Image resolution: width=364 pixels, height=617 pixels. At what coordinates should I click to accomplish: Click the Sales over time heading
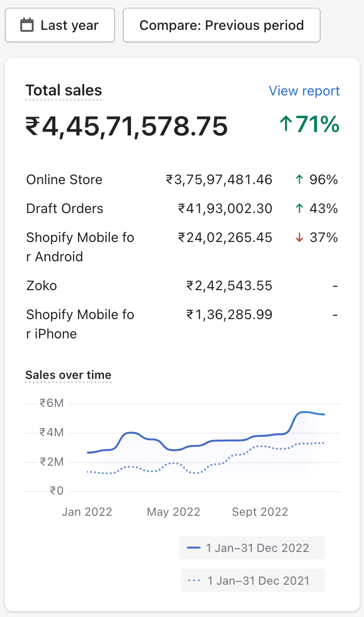pyautogui.click(x=68, y=375)
